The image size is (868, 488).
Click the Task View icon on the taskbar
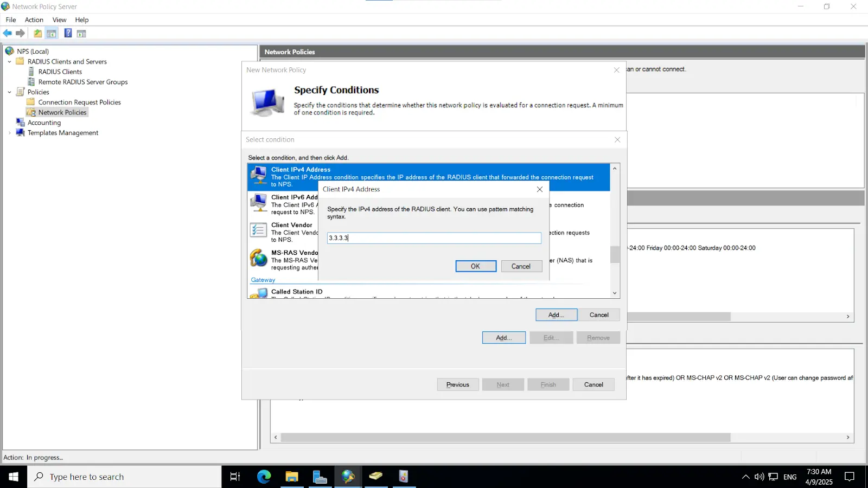[234, 477]
